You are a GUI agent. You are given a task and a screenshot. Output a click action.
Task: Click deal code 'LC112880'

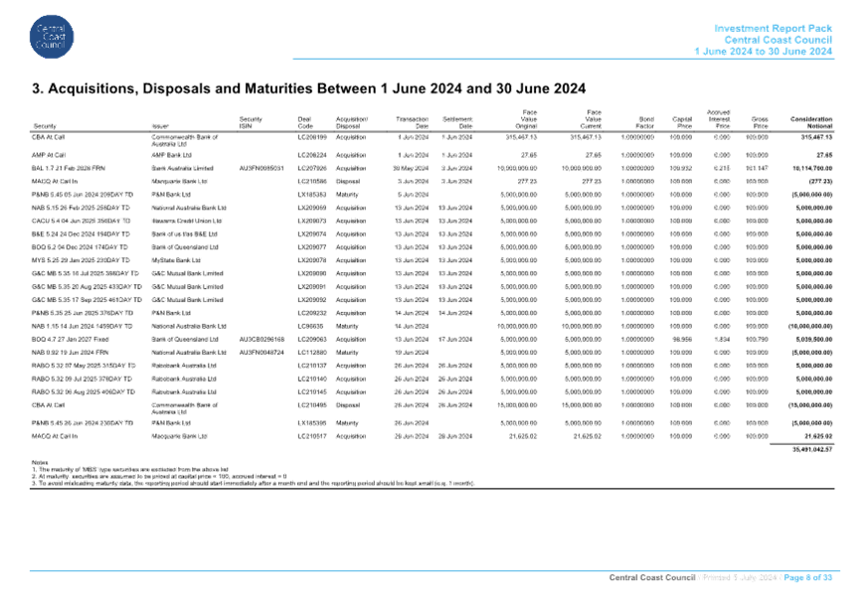pos(312,353)
